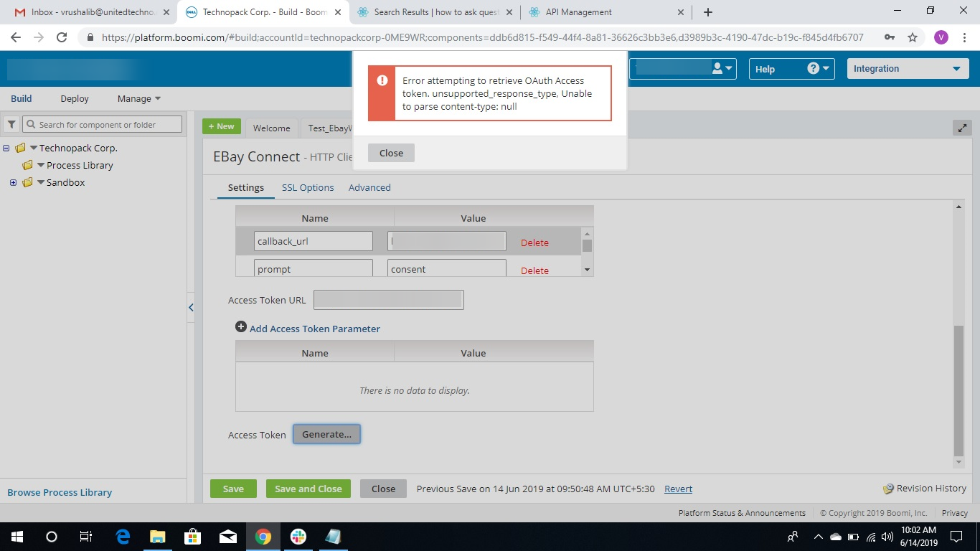This screenshot has width=980, height=551.
Task: Switch to the Test_EbayW tab
Action: coord(329,128)
